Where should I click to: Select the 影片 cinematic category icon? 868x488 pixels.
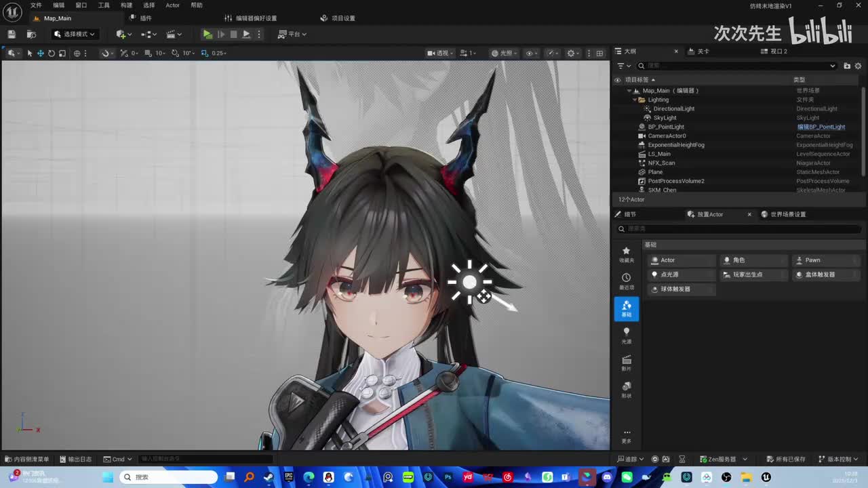(x=627, y=363)
